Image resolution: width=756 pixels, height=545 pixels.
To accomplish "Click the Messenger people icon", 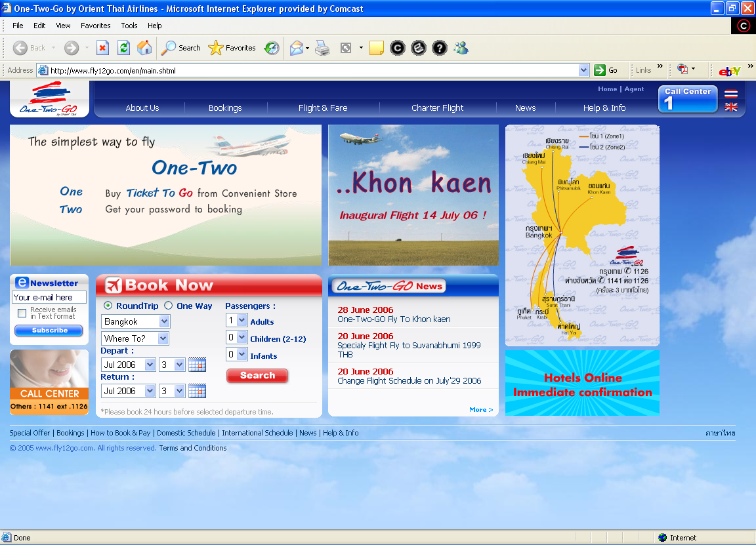I will pyautogui.click(x=461, y=48).
